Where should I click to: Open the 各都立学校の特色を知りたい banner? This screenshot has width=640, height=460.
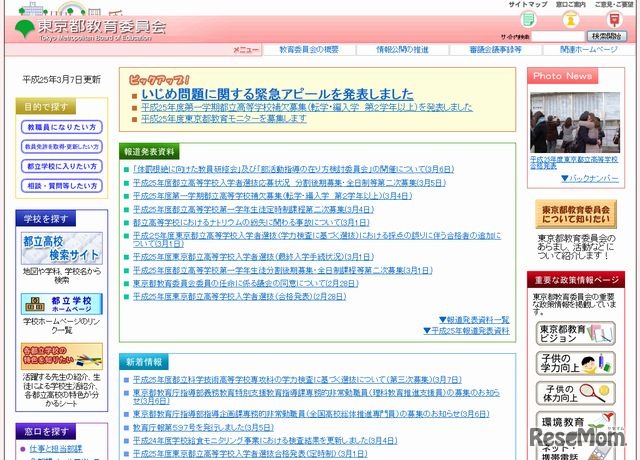pyautogui.click(x=62, y=356)
